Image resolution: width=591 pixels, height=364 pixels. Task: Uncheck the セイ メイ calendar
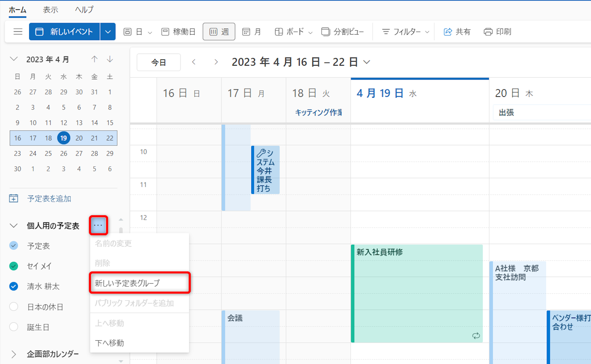tap(14, 266)
